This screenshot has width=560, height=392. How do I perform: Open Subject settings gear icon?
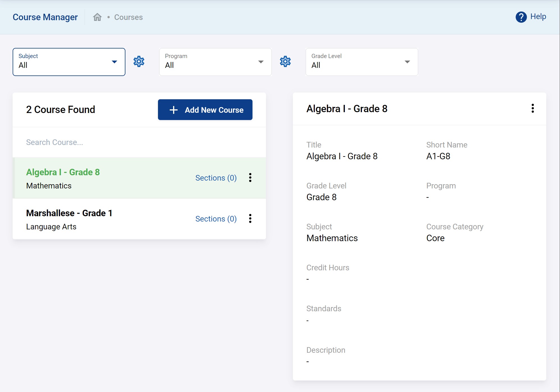[139, 61]
